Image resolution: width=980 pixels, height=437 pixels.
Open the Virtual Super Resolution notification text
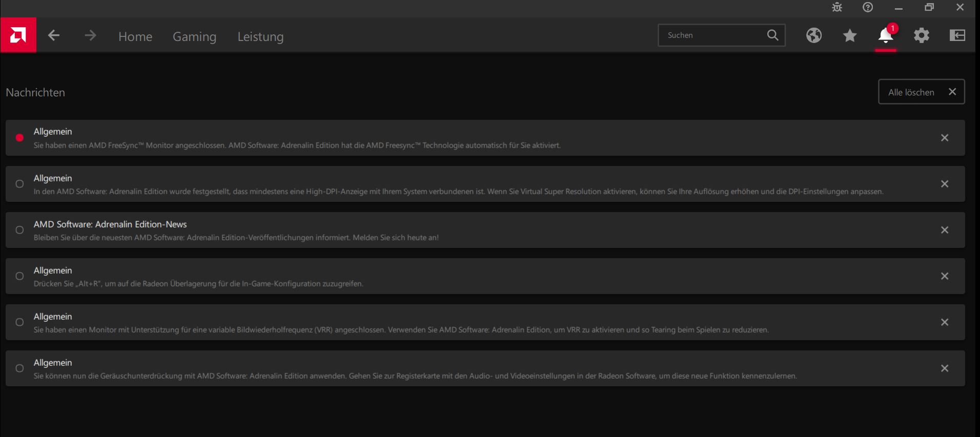tap(459, 192)
